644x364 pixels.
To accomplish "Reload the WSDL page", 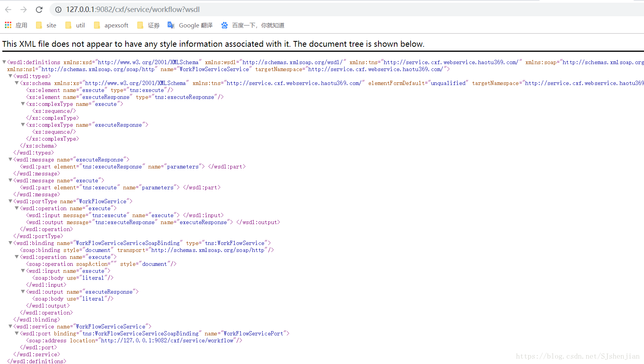I will coord(39,10).
